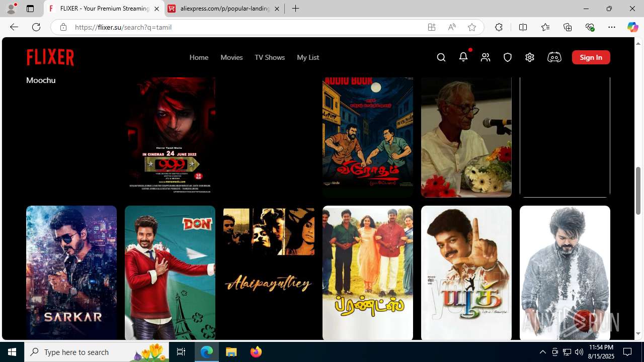This screenshot has width=644, height=362.
Task: Launch Firefox from taskbar
Action: pyautogui.click(x=256, y=352)
